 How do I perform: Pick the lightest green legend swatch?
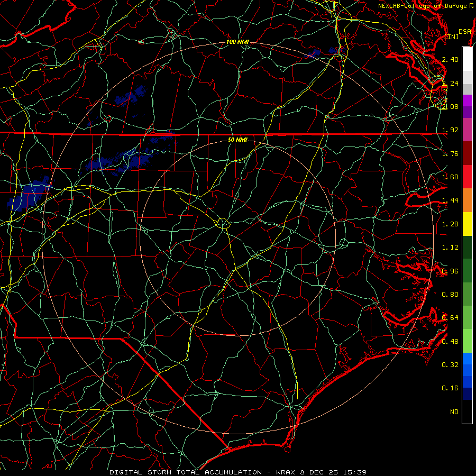pos(467,341)
